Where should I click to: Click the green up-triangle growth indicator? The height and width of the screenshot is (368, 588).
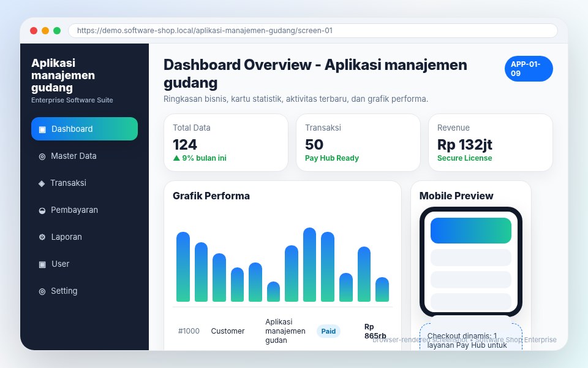click(x=176, y=158)
